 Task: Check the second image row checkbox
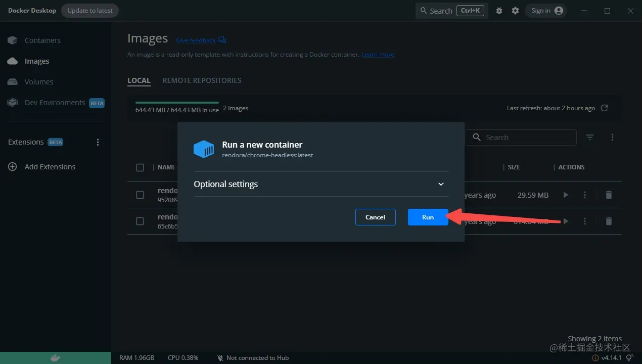click(140, 221)
